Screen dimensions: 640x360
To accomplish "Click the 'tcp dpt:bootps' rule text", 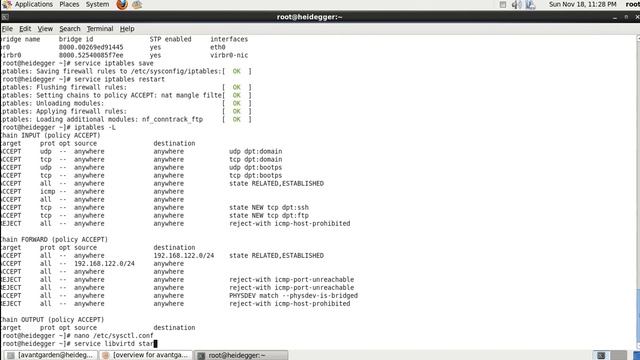I will pos(256,176).
